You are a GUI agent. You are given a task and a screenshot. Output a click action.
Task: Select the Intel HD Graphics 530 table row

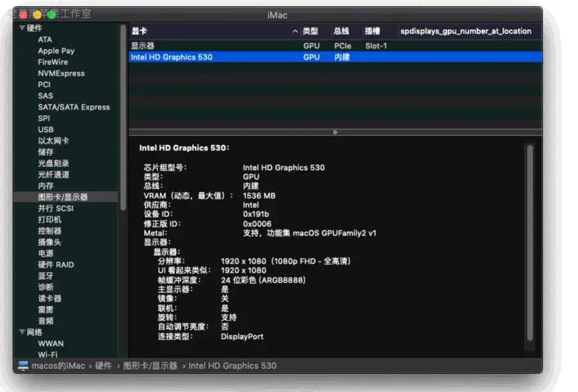[x=335, y=57]
